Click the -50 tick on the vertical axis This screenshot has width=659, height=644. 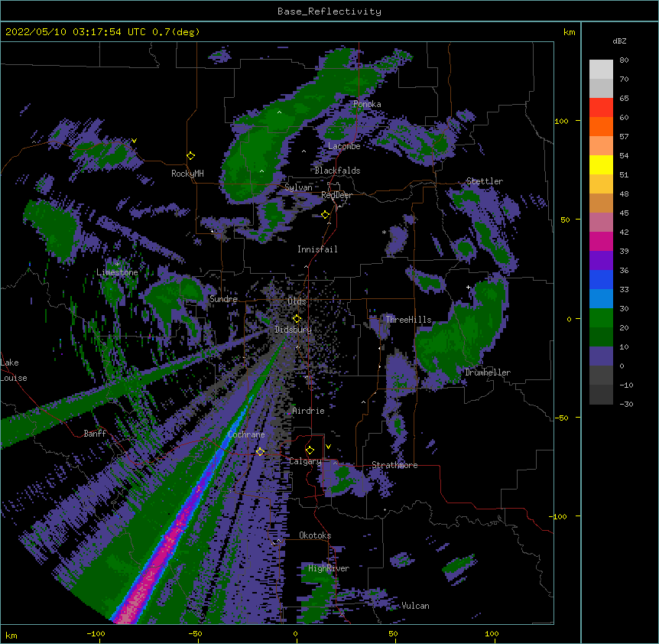click(561, 418)
